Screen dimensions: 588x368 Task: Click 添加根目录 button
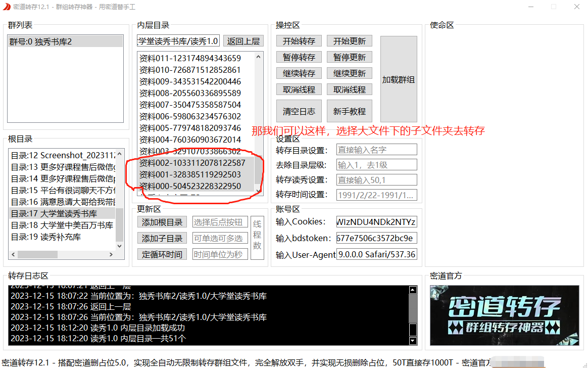click(x=162, y=222)
